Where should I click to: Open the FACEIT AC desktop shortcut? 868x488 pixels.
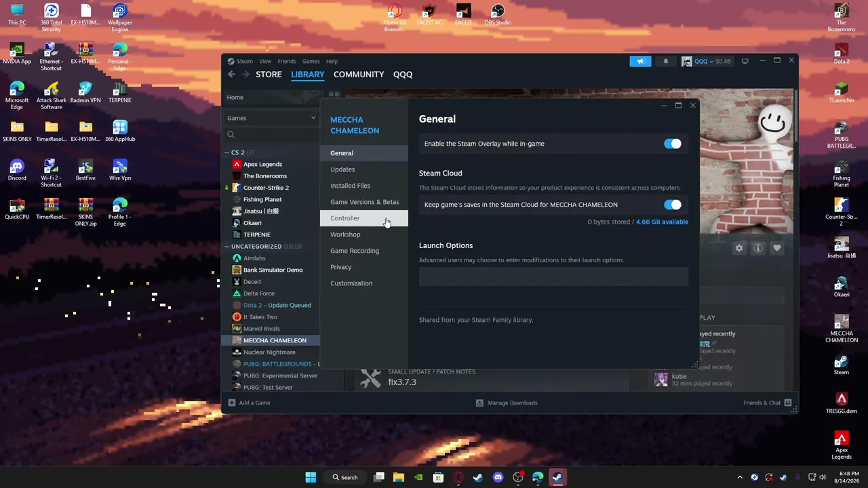click(x=429, y=15)
